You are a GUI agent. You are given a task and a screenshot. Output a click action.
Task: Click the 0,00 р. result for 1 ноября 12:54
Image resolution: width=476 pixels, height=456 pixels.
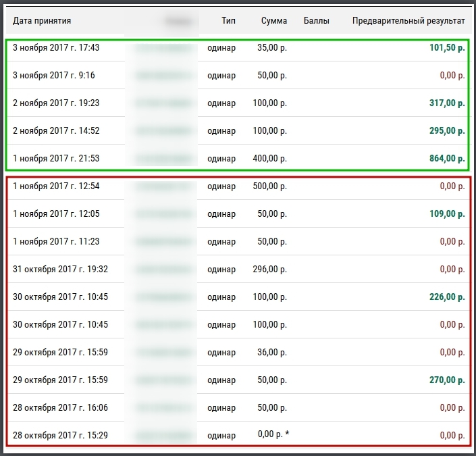point(452,186)
